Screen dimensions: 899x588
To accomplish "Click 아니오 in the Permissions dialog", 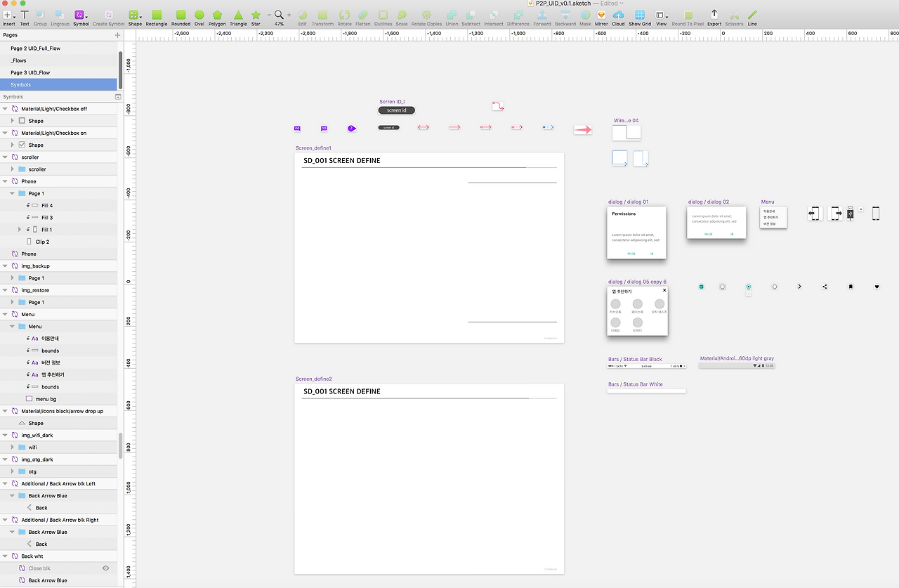I will [x=631, y=253].
